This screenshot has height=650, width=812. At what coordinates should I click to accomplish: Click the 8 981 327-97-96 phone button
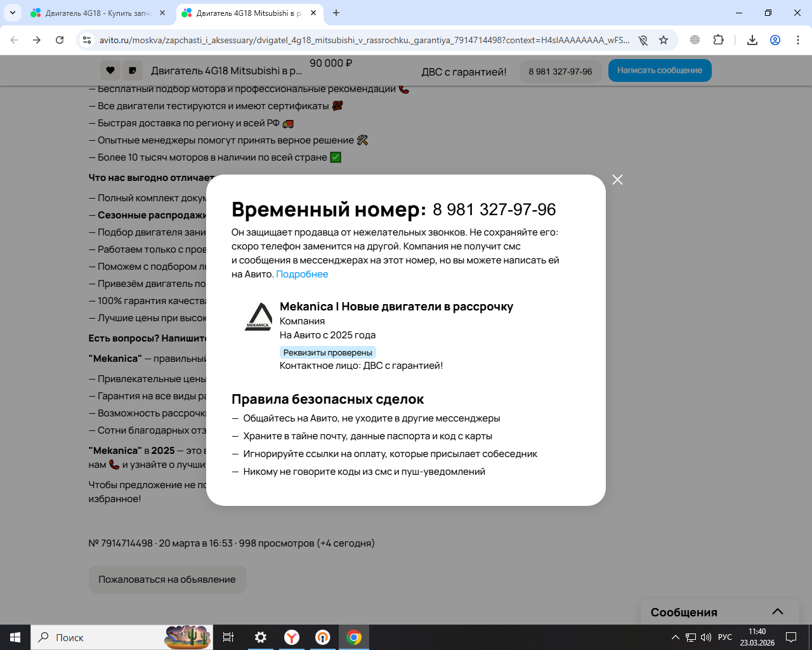(560, 71)
